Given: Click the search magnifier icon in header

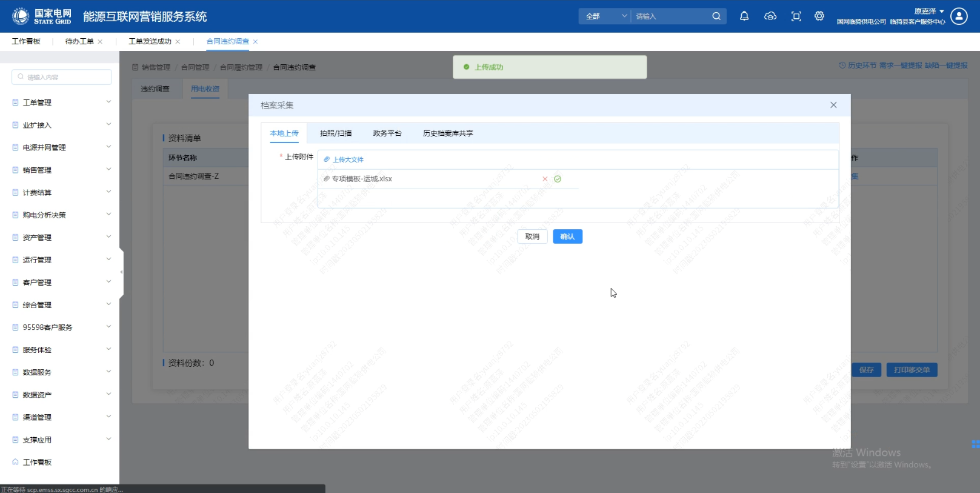Looking at the screenshot, I should point(716,16).
